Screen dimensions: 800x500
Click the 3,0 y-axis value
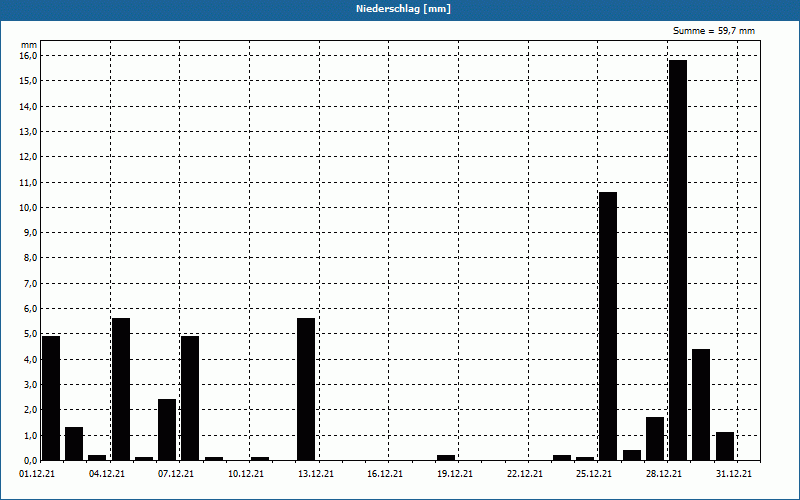(31, 385)
